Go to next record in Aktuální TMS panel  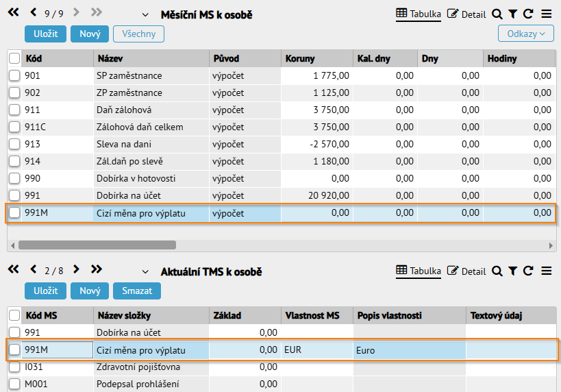[x=76, y=269]
